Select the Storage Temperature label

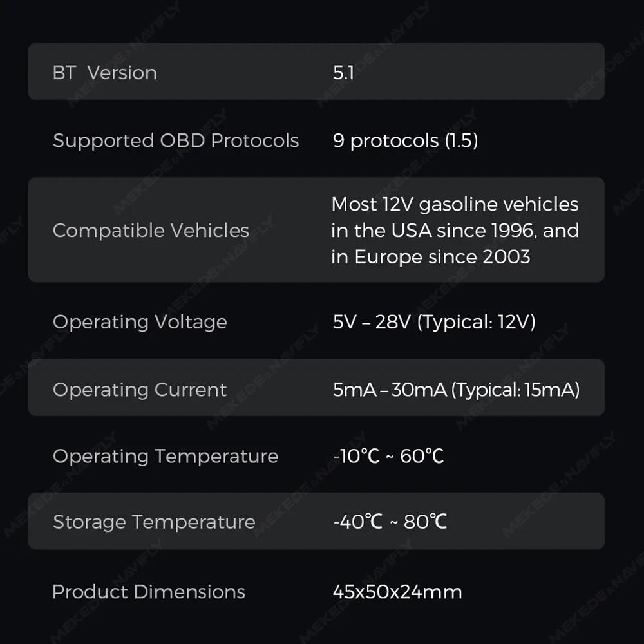pyautogui.click(x=154, y=522)
